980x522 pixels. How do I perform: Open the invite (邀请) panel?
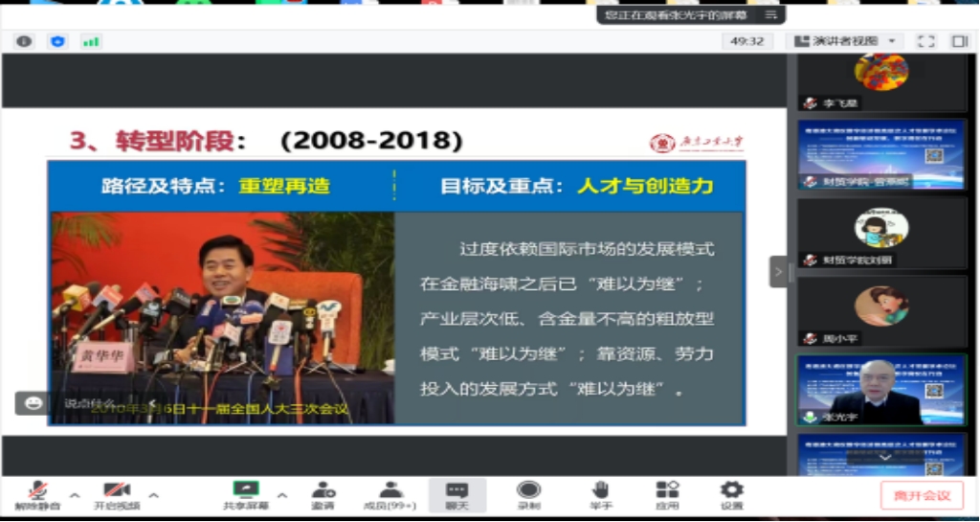pos(323,494)
